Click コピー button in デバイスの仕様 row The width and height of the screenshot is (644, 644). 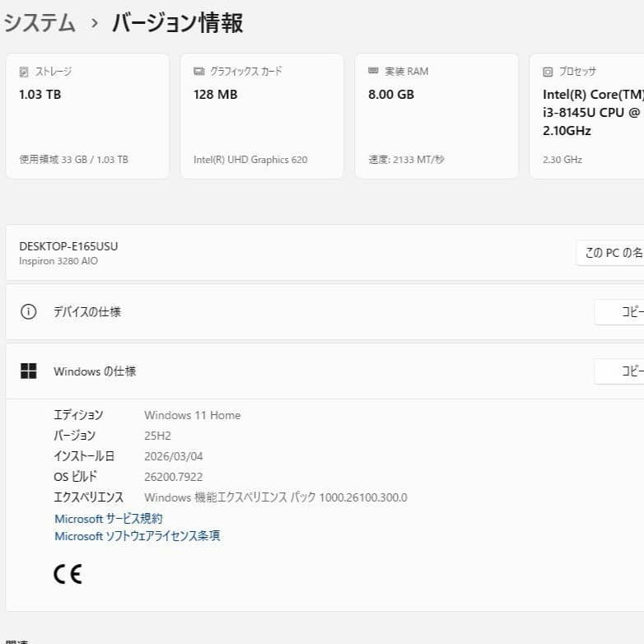619,312
